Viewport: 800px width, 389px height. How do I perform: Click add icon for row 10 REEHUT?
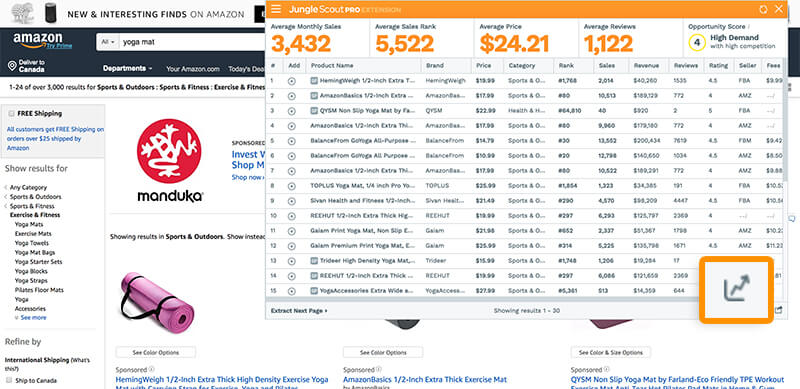pyautogui.click(x=291, y=215)
